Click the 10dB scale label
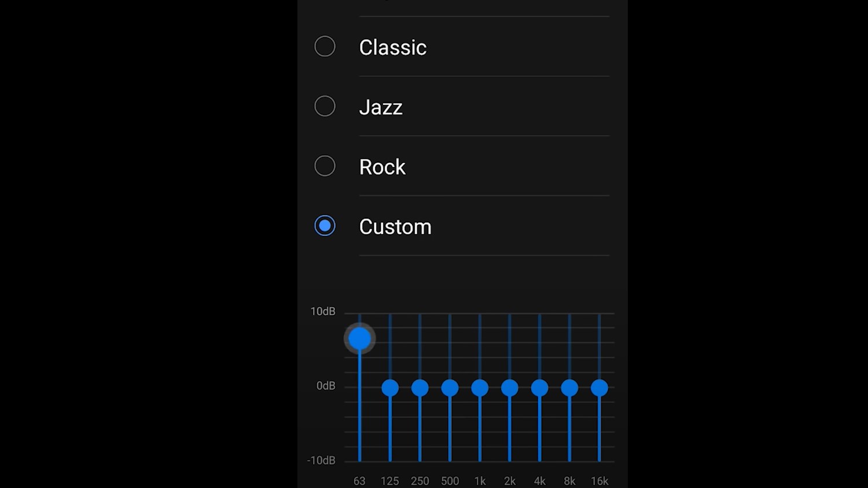The height and width of the screenshot is (488, 868). pyautogui.click(x=323, y=312)
